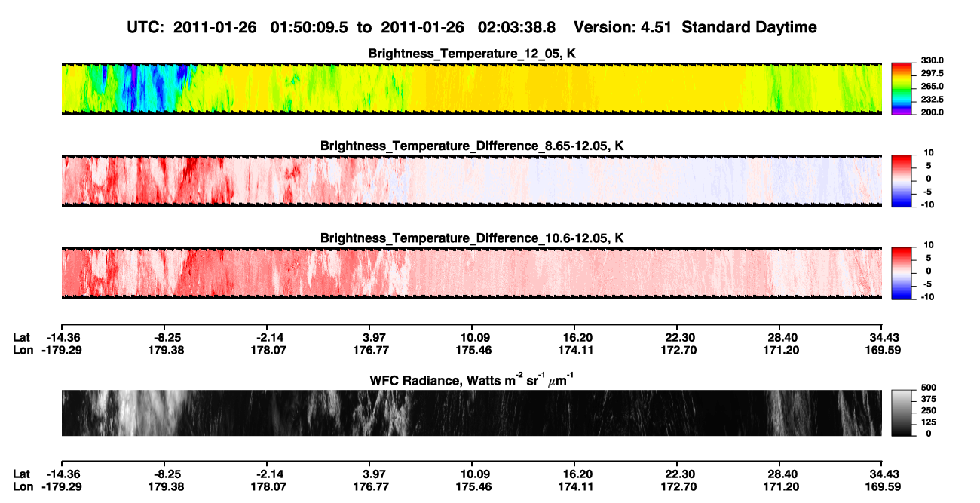Viewport: 980px width, 503px height.
Task: Click the 265.0 colorbar label
Action: click(x=933, y=86)
